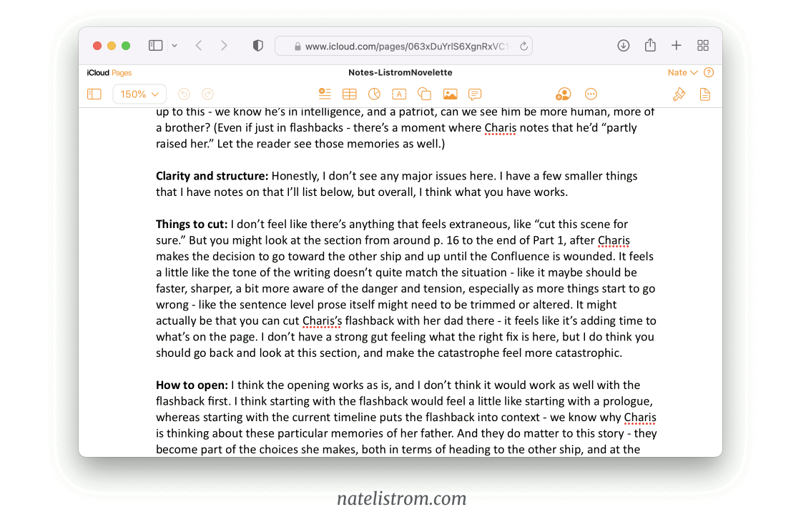Open a new browser tab
The image size is (801, 532).
click(x=677, y=46)
